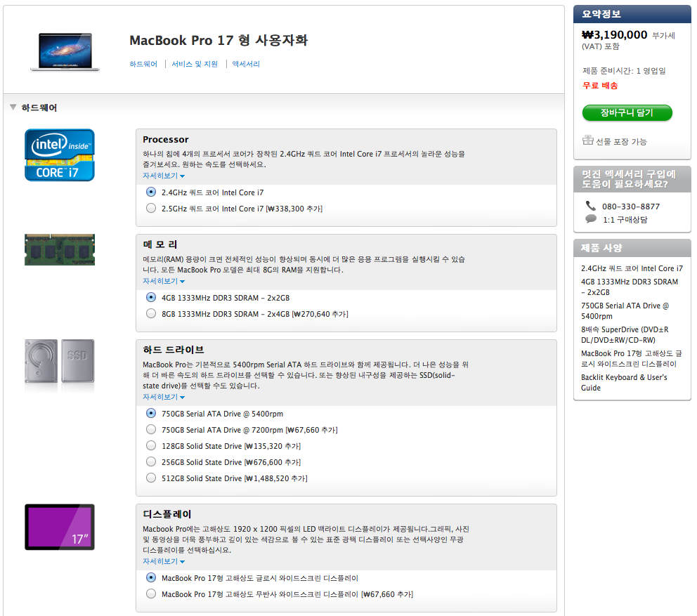This screenshot has width=697, height=616.
Task: Open the 액세서리 tab link
Action: pyautogui.click(x=246, y=64)
